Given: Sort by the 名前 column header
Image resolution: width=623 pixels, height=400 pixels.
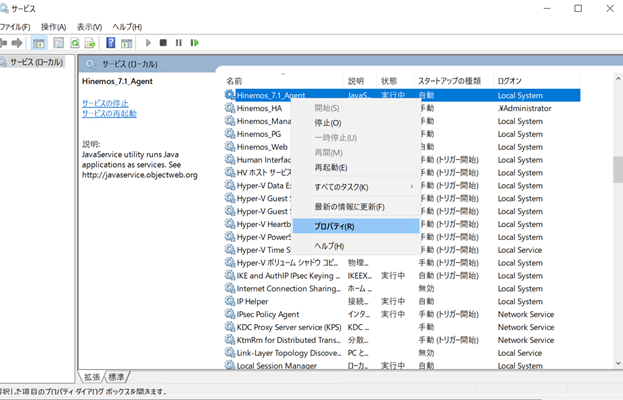Looking at the screenshot, I should (x=284, y=81).
